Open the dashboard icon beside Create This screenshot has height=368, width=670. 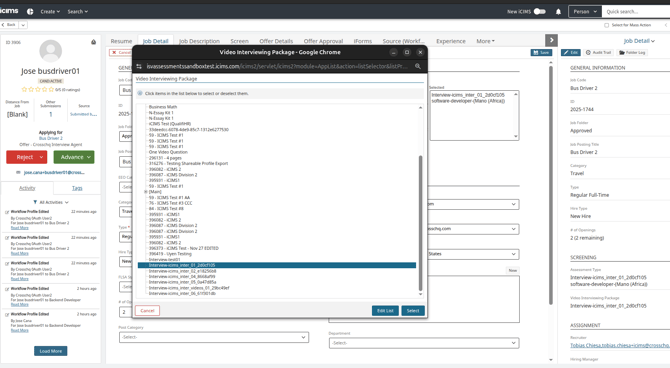(x=30, y=12)
